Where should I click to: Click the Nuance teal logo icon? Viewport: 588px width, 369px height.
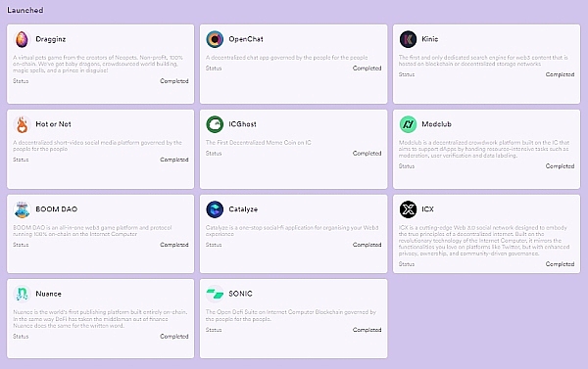pos(22,294)
